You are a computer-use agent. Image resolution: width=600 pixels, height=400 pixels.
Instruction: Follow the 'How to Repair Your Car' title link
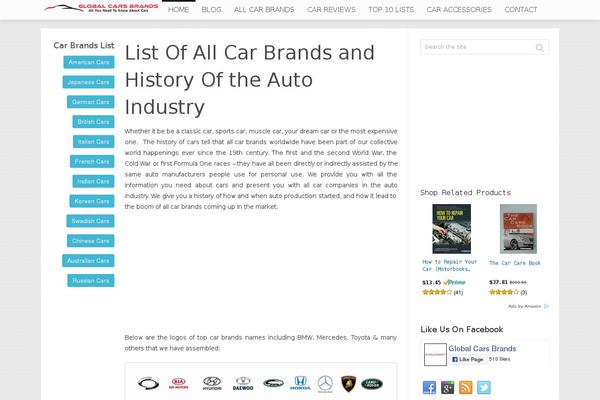[450, 265]
